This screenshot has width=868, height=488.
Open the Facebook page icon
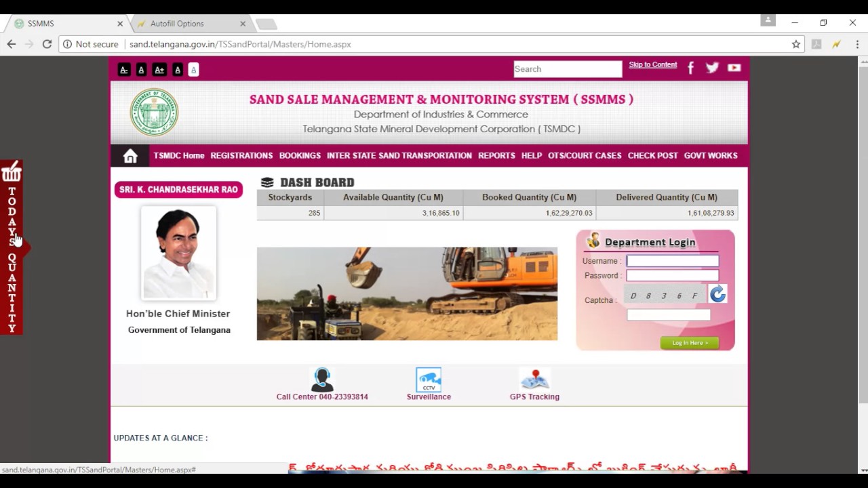click(x=690, y=68)
